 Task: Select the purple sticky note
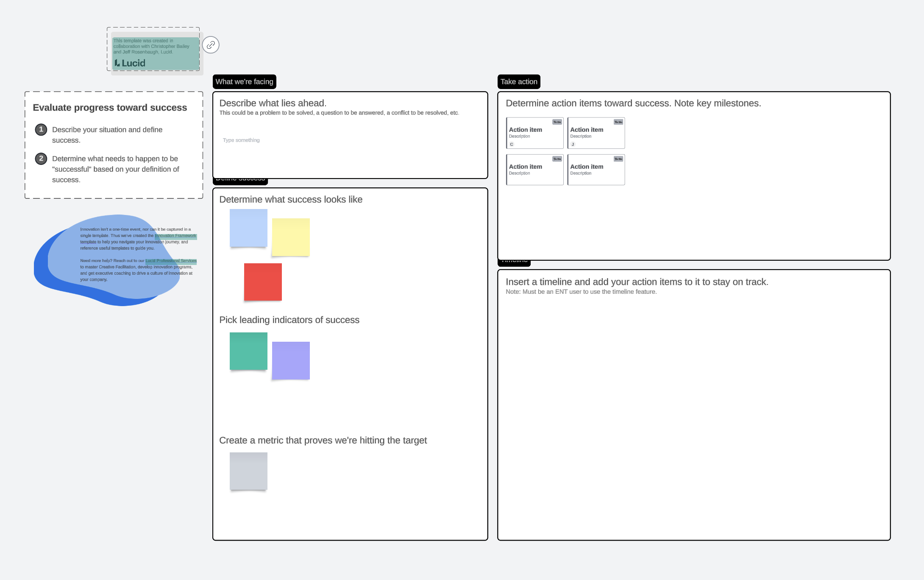click(x=291, y=360)
